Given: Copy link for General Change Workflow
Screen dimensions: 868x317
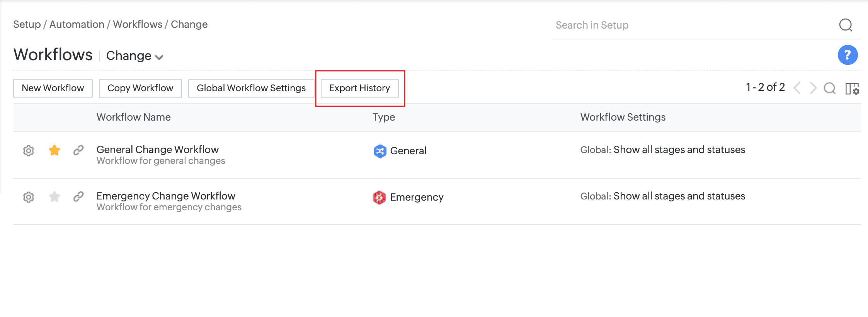Looking at the screenshot, I should click(x=79, y=151).
